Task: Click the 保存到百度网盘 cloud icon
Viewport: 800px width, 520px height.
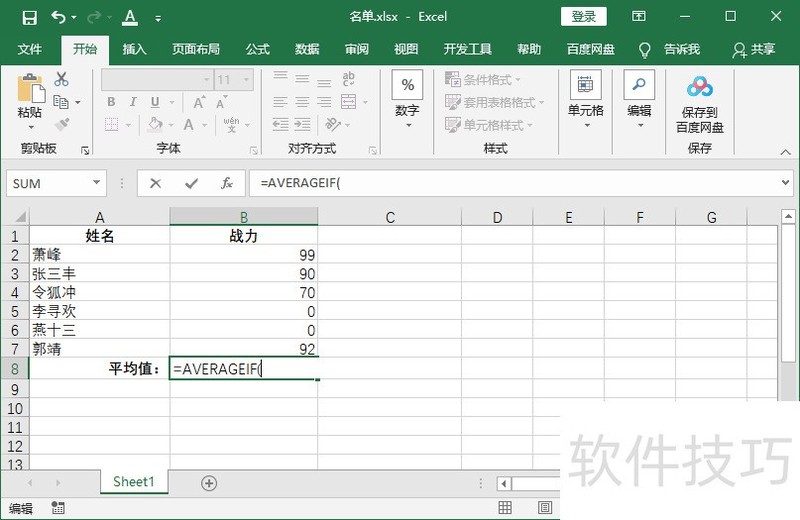Action: [699, 88]
